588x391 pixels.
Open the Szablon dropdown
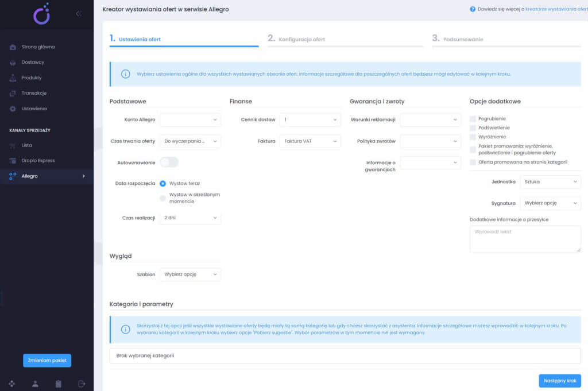(190, 274)
